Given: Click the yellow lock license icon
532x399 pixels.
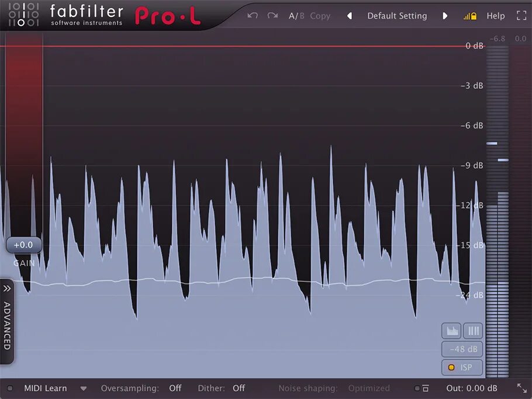Looking at the screenshot, I should pyautogui.click(x=470, y=16).
